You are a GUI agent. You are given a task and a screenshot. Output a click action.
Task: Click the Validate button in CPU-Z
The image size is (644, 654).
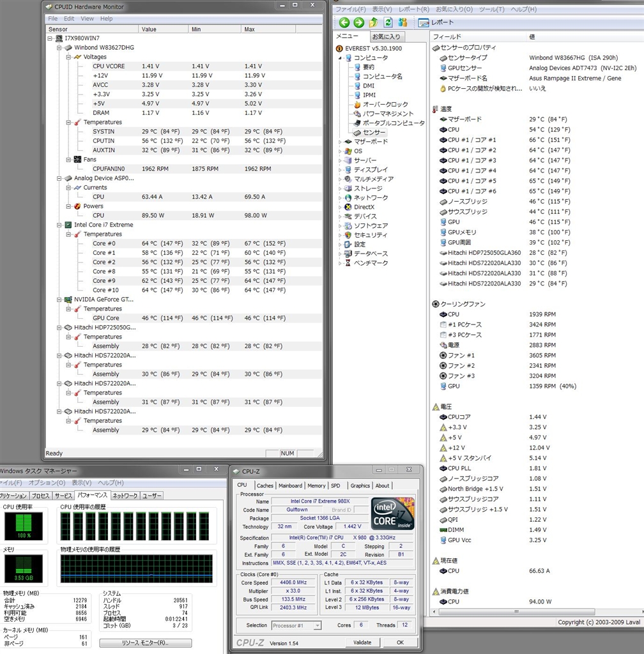point(362,643)
